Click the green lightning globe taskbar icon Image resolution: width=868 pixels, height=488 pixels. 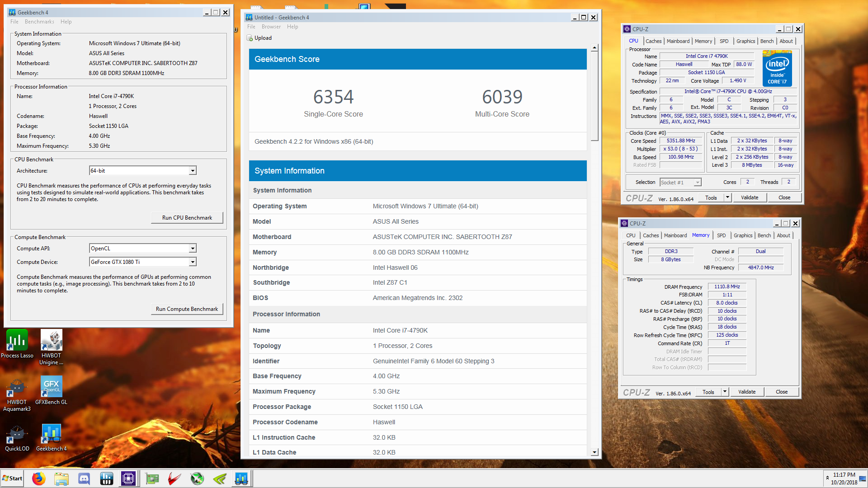(x=197, y=479)
